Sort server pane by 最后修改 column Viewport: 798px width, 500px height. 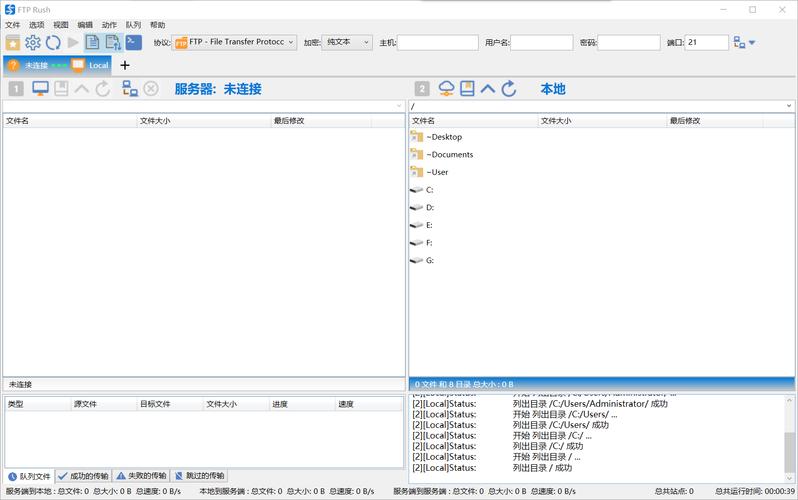321,121
